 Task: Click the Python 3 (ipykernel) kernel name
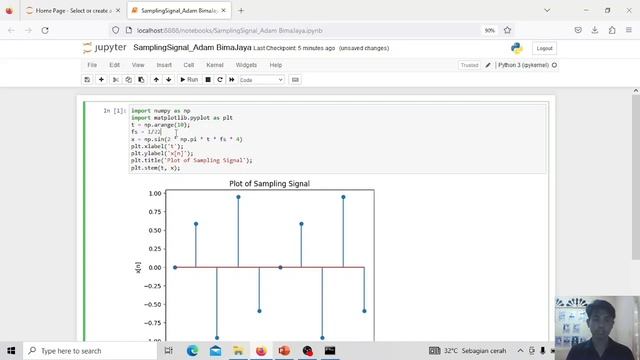(523, 65)
